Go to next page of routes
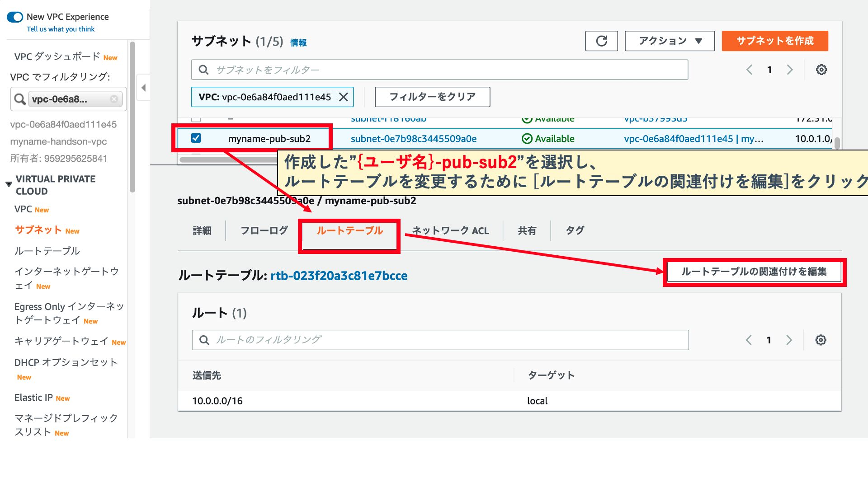The width and height of the screenshot is (868, 488). tap(789, 340)
